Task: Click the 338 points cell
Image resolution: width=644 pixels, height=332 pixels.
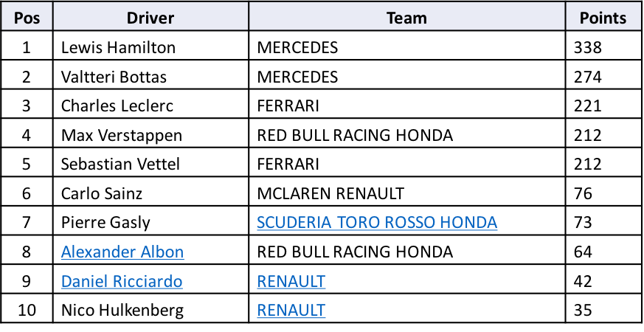Action: [603, 47]
